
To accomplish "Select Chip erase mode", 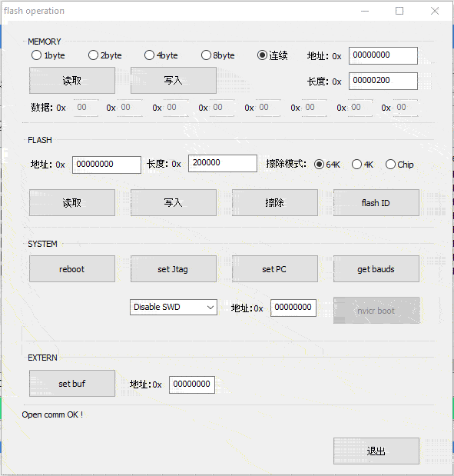I will click(x=399, y=165).
